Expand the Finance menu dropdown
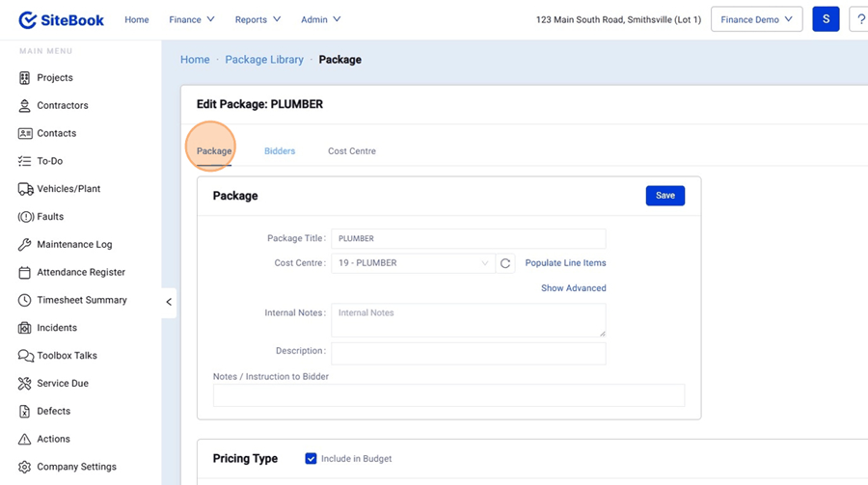This screenshot has width=868, height=485. point(191,19)
